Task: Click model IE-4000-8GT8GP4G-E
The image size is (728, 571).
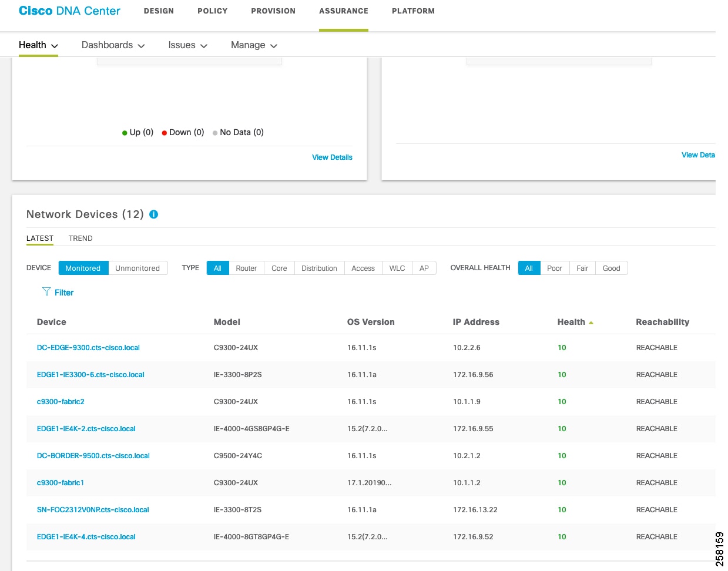Action: click(x=251, y=537)
